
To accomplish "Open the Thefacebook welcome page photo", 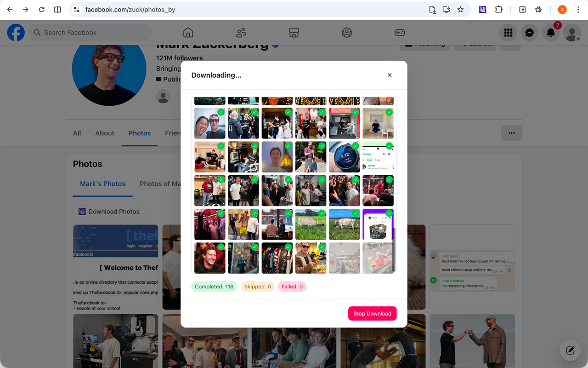I will [x=116, y=267].
